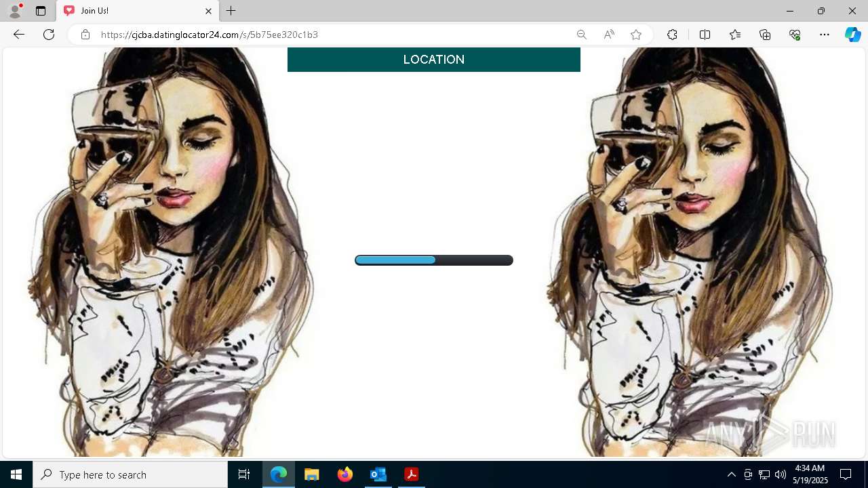
Task: Open the zoom magnifier icon
Action: [581, 35]
